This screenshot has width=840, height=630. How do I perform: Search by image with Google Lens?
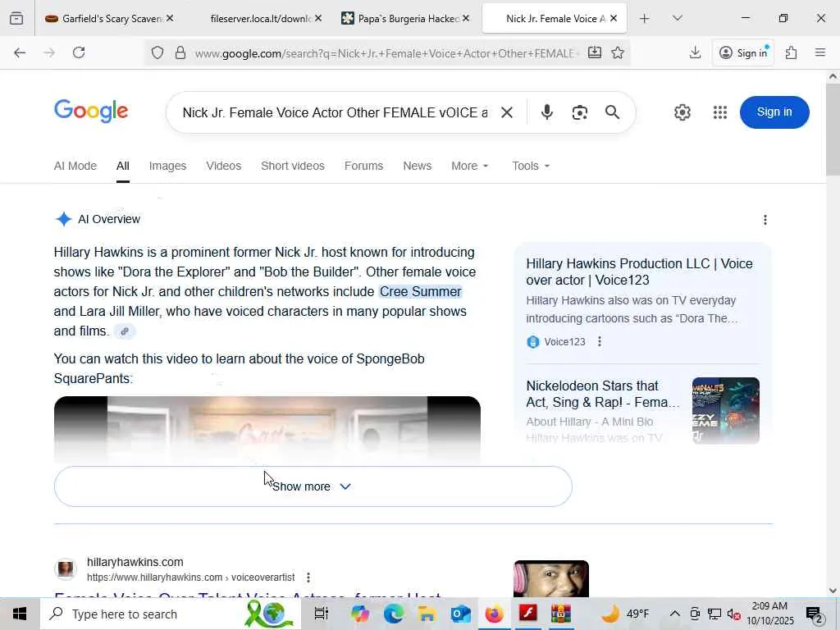580,112
